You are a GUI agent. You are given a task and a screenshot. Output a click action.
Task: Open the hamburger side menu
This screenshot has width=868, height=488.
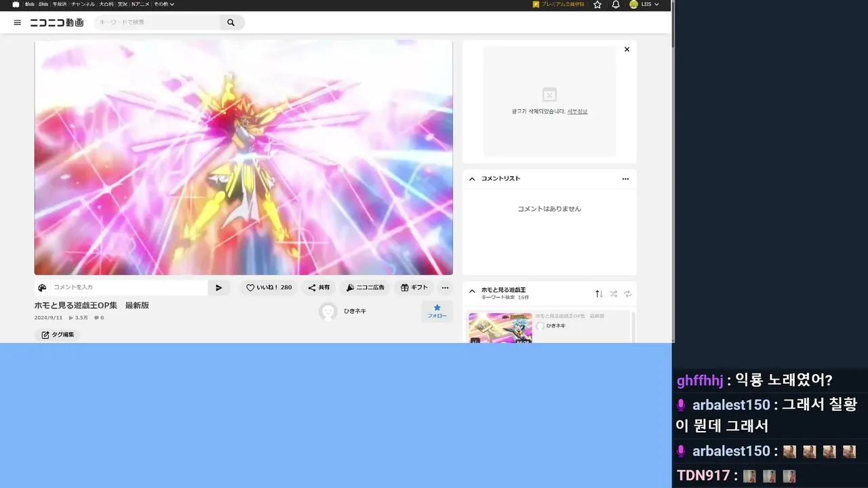[18, 22]
